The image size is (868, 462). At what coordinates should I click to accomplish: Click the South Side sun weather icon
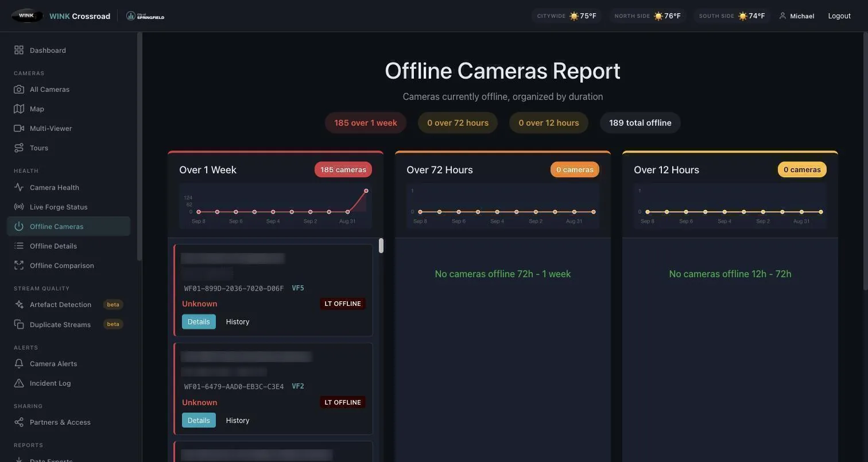[743, 16]
